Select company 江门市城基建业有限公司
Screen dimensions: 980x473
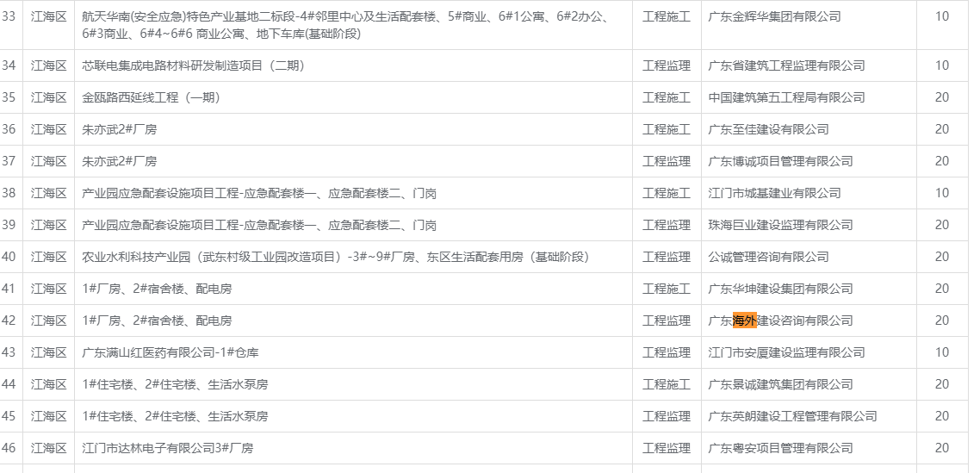click(x=773, y=193)
